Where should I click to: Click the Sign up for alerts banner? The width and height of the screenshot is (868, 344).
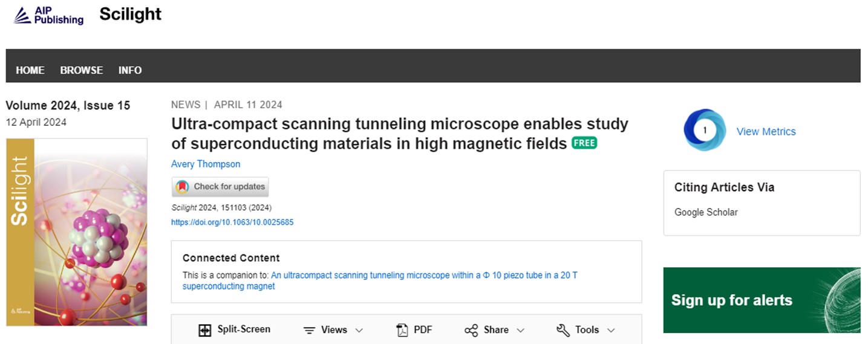tap(762, 300)
